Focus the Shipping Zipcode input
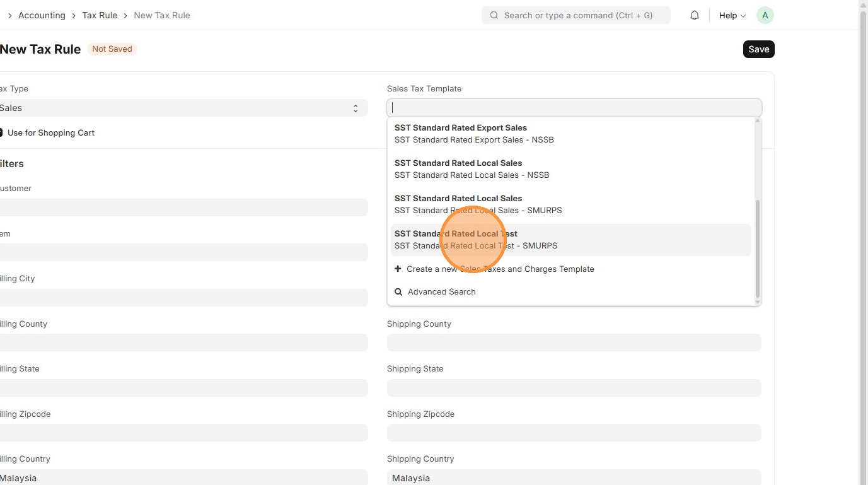868x485 pixels. coord(574,433)
